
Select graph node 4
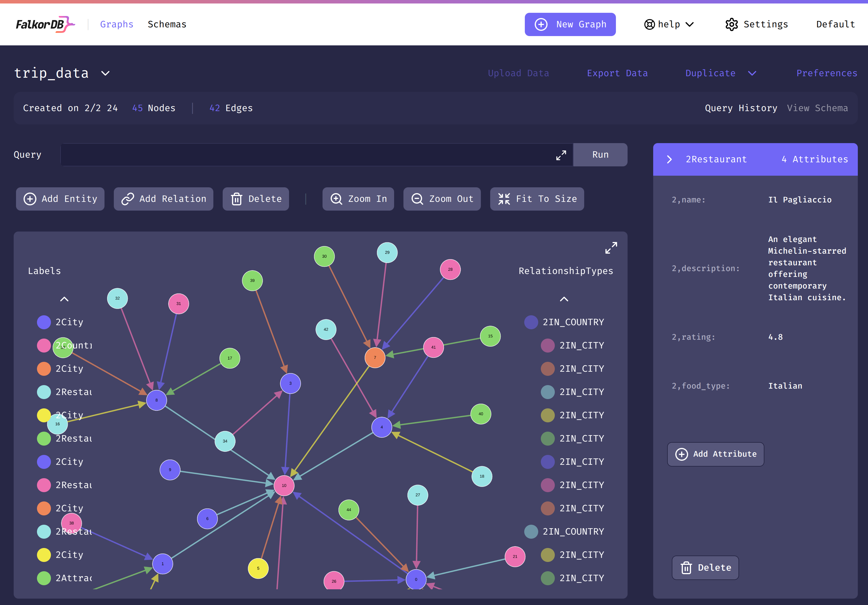[x=381, y=427]
